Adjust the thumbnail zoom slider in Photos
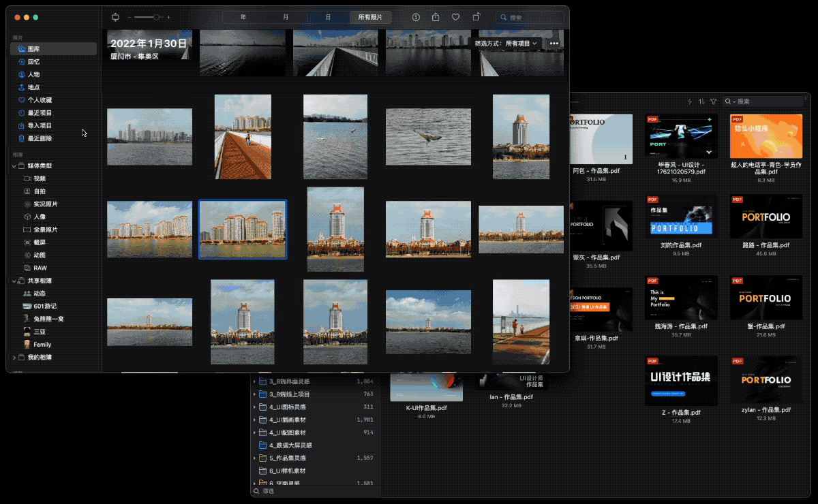This screenshot has width=818, height=504. (x=149, y=17)
